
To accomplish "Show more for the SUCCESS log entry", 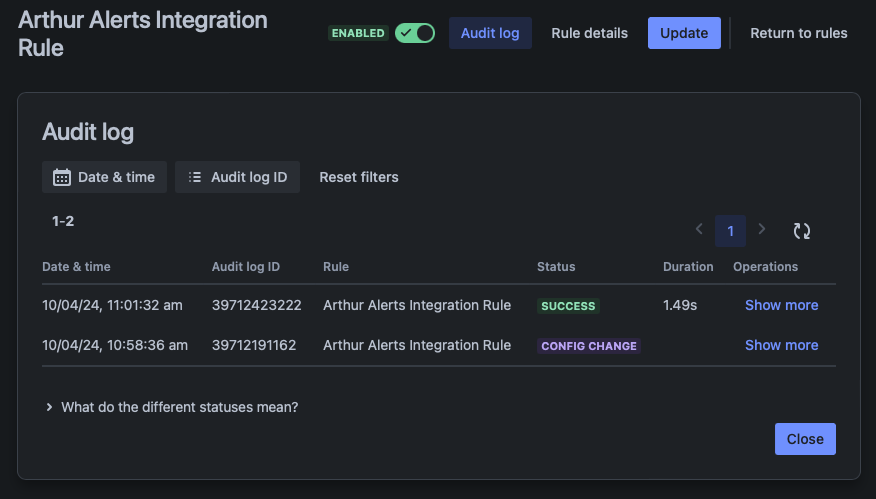I will [781, 305].
